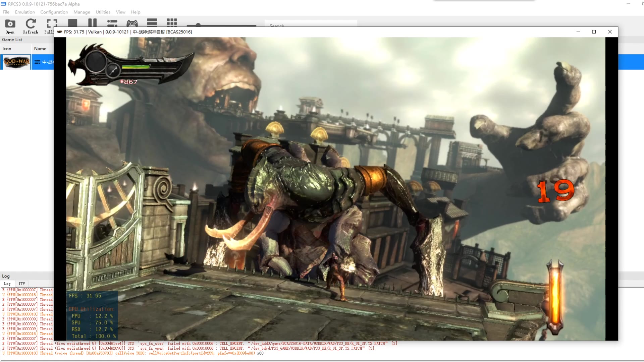Stop emulation with the square icon
This screenshot has width=644, height=362.
[72, 23]
